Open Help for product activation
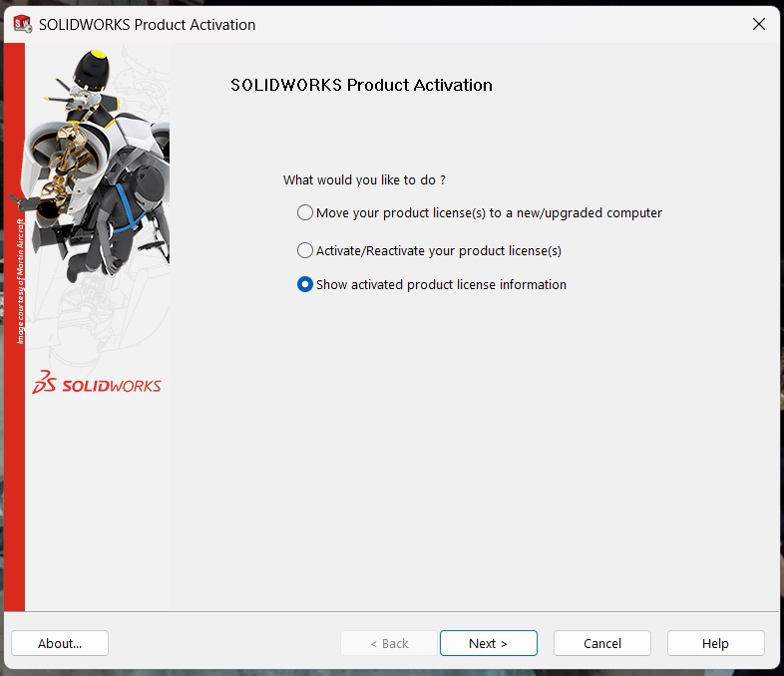Screen dimensions: 784x676 [x=715, y=643]
